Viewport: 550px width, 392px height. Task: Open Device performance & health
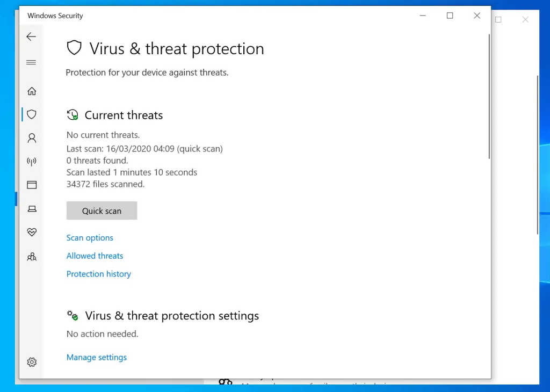[31, 232]
